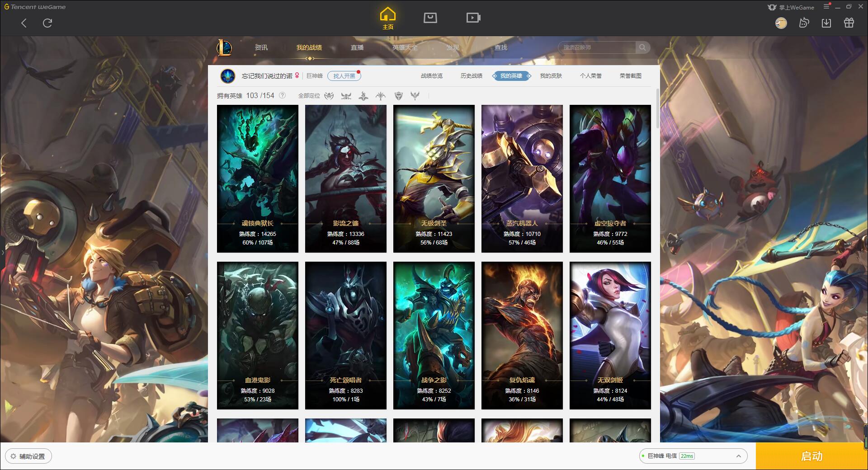Open the 魂锁典狱长 hero card
This screenshot has width=868, height=470.
tap(258, 179)
